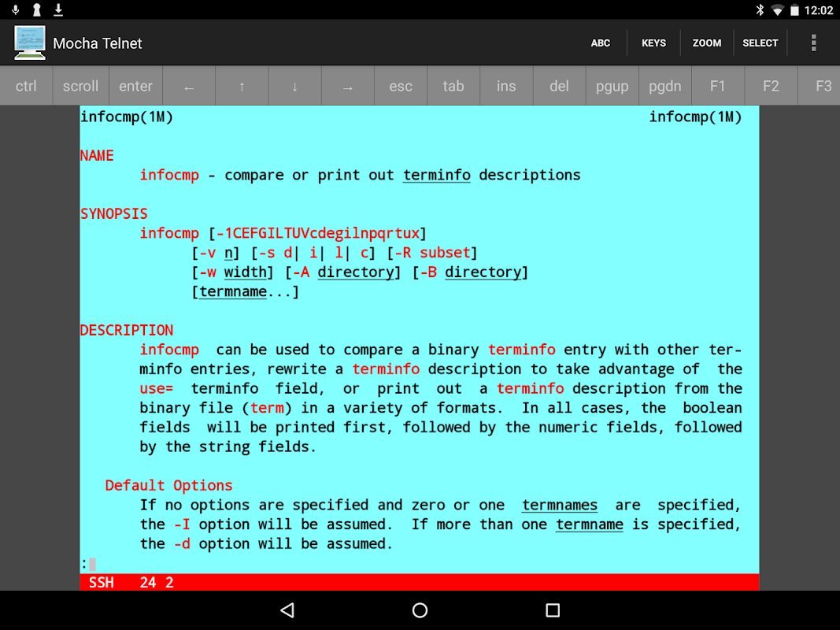Tap the up arrow key
Screen dimensions: 840x630
coord(242,87)
